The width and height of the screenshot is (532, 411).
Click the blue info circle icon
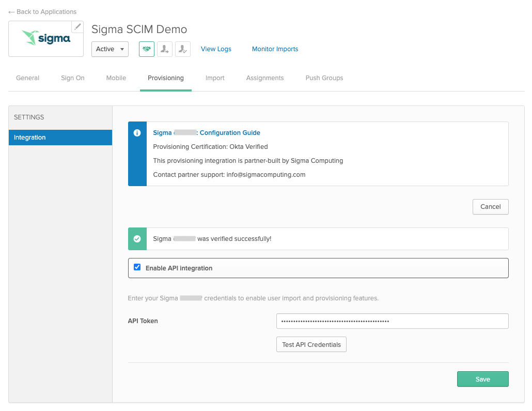coord(137,133)
